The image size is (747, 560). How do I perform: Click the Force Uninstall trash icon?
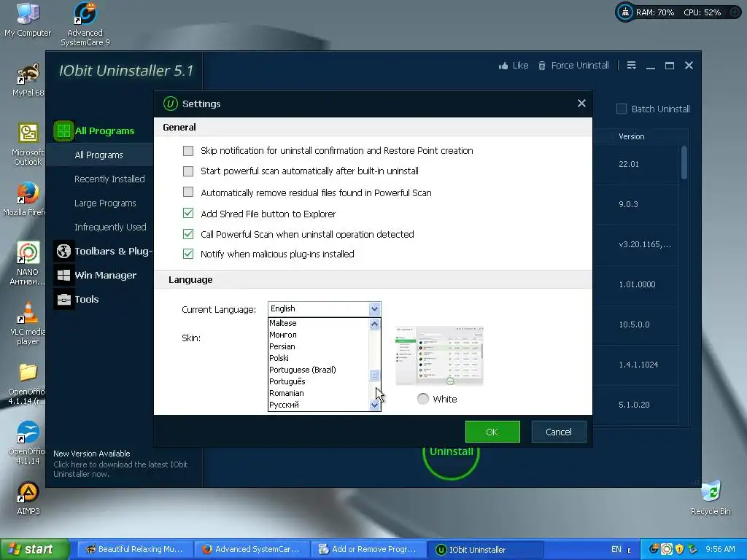(x=542, y=66)
